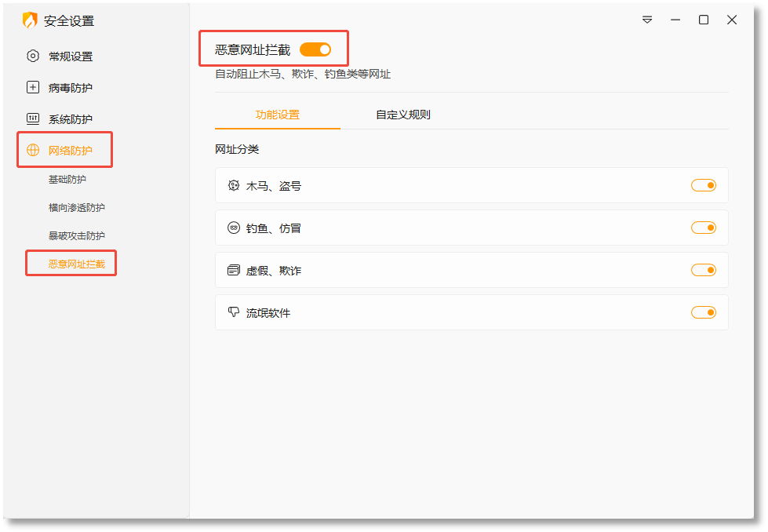This screenshot has width=768, height=532.
Task: Click the 病毒防护 plus-box icon
Action: [33, 87]
